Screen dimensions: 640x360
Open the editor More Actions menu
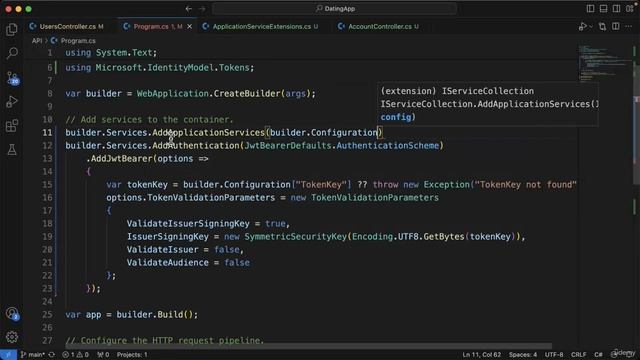pos(629,27)
